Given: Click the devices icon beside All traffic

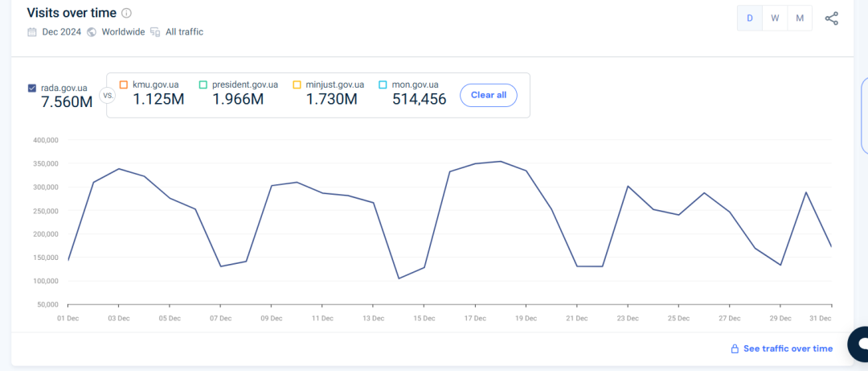Looking at the screenshot, I should point(156,32).
